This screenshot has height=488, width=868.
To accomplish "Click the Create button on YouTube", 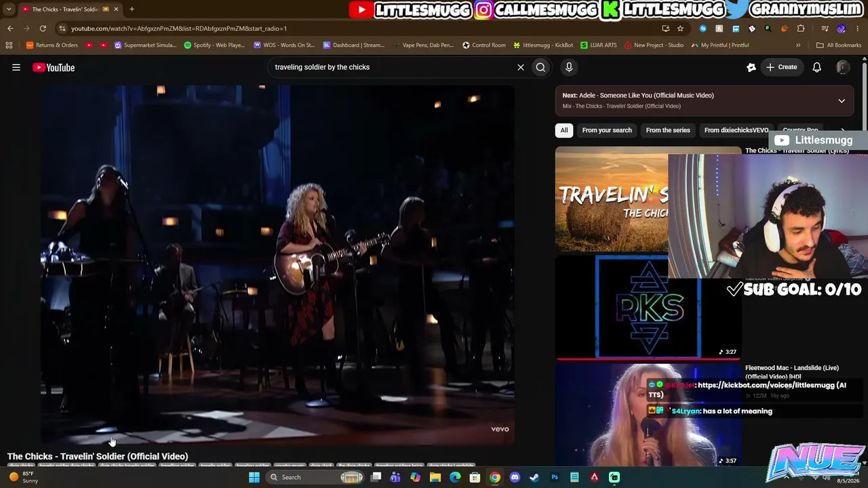I will (781, 67).
